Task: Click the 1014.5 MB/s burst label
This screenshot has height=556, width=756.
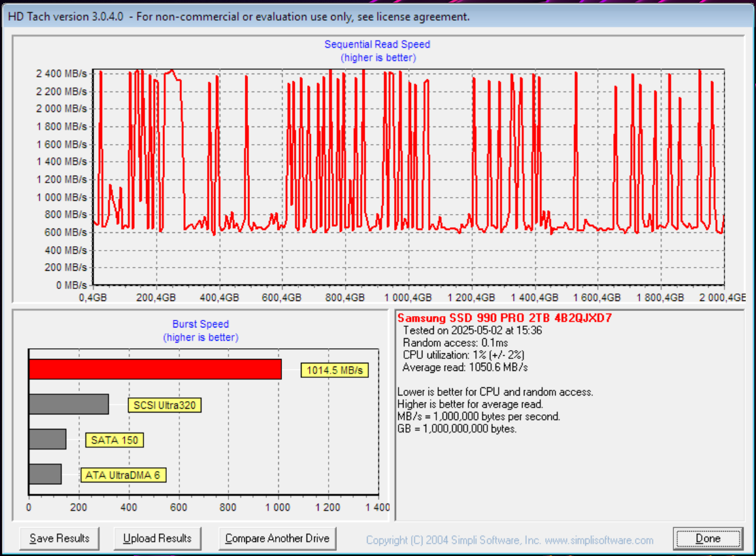Action: [x=334, y=370]
